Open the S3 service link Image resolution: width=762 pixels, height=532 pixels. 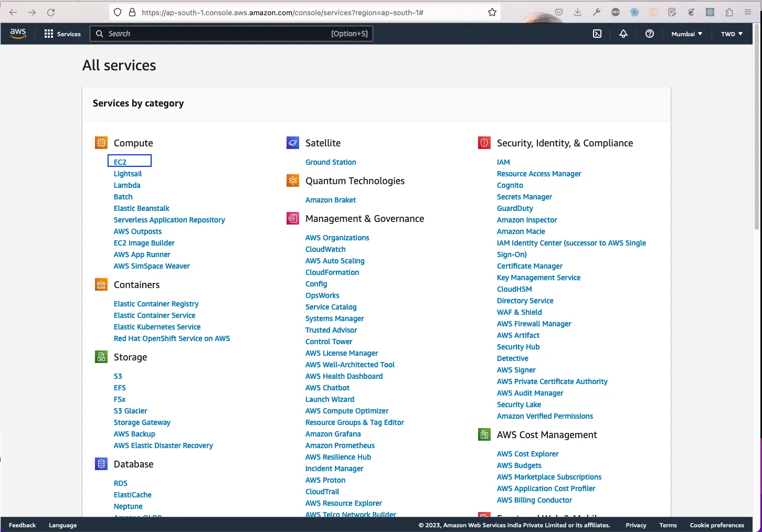point(118,376)
